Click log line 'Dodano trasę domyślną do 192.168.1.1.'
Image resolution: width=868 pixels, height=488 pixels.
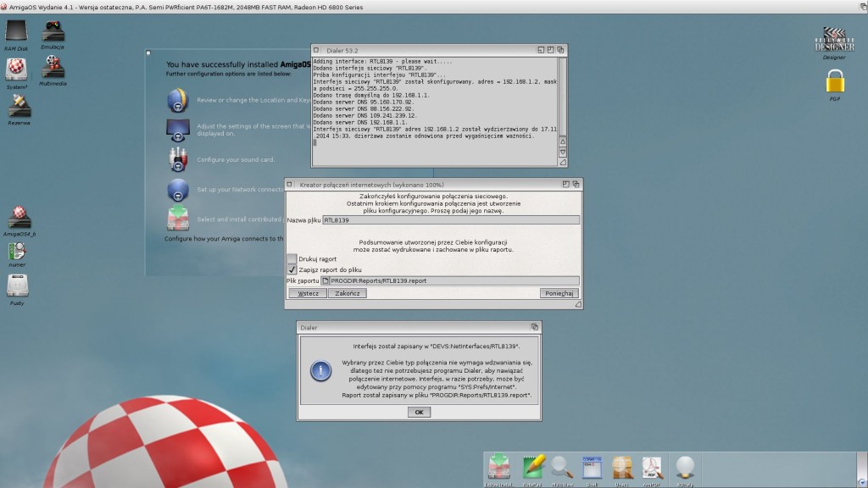point(371,95)
